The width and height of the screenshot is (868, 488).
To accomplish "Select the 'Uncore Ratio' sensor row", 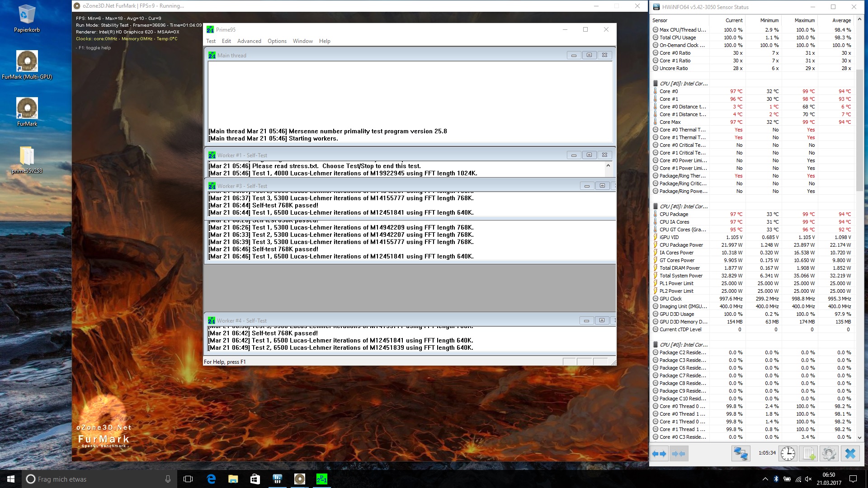I will [x=752, y=68].
